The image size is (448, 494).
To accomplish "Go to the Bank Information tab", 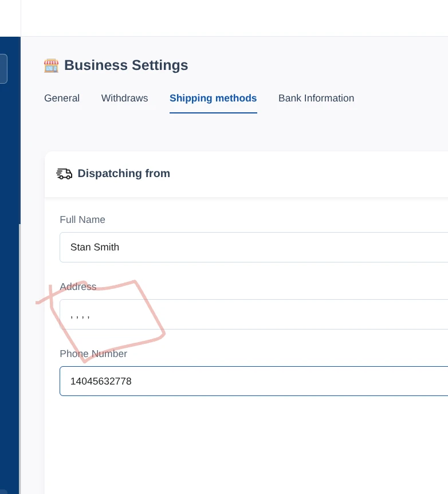I will (316, 98).
